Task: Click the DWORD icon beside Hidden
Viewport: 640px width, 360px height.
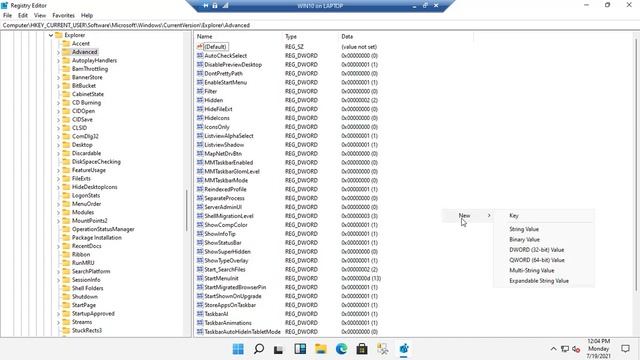Action: click(200, 100)
